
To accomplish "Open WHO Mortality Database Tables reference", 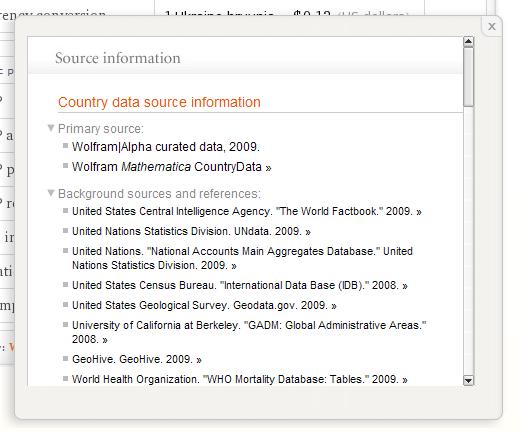I will pos(240,379).
